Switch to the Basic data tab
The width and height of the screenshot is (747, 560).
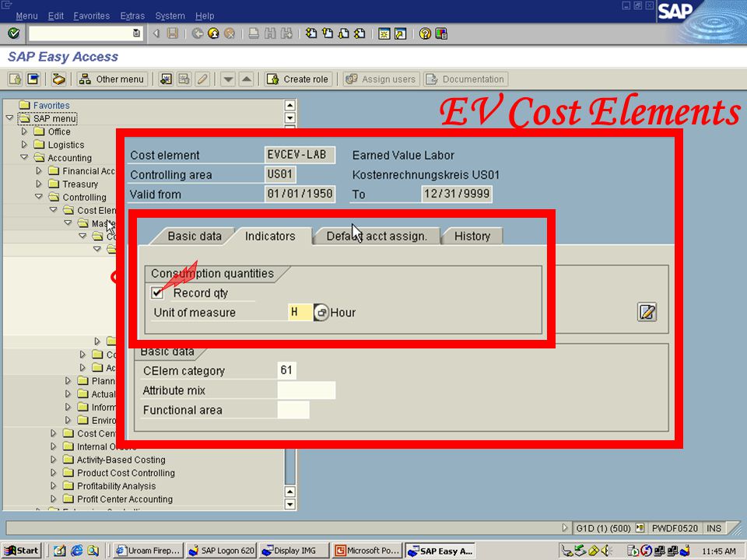[x=195, y=236]
